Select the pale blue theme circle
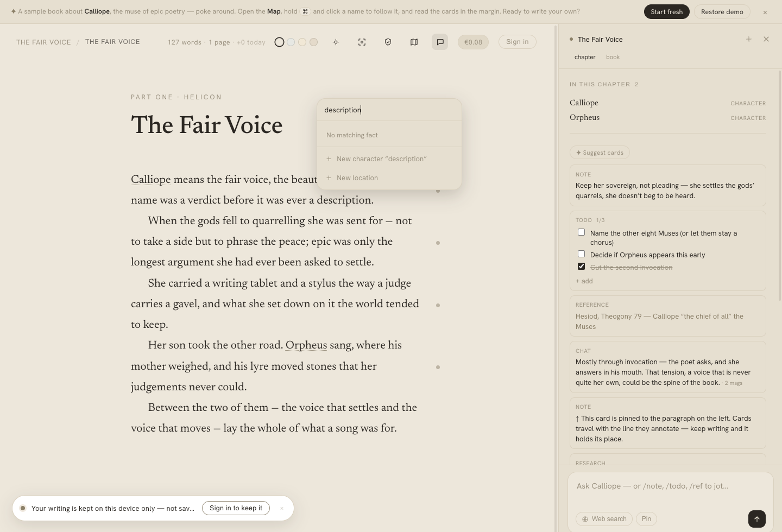The image size is (782, 532). 291,42
